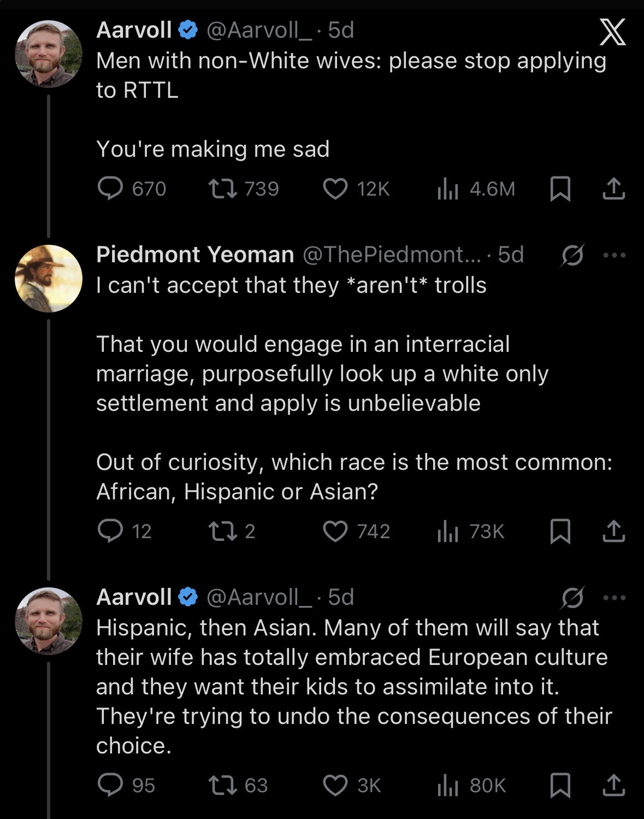Open Piedmont Yeoman's display name link
The image size is (644, 819).
coord(195,255)
